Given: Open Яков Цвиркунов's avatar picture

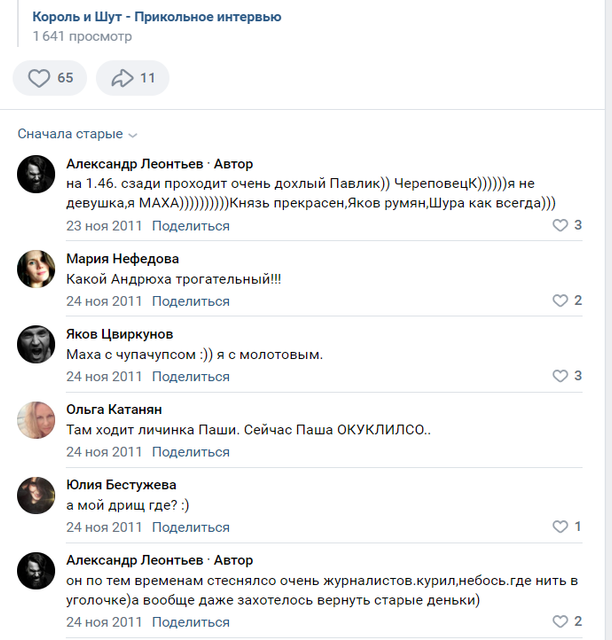Looking at the screenshot, I should pyautogui.click(x=36, y=344).
